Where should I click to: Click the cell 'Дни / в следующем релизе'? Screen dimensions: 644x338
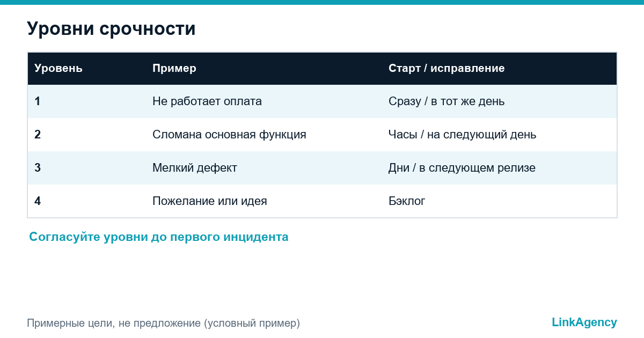tap(462, 168)
